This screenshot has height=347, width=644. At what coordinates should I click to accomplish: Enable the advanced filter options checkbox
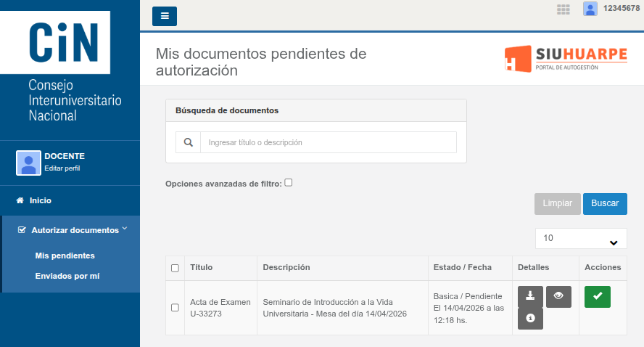click(x=289, y=182)
